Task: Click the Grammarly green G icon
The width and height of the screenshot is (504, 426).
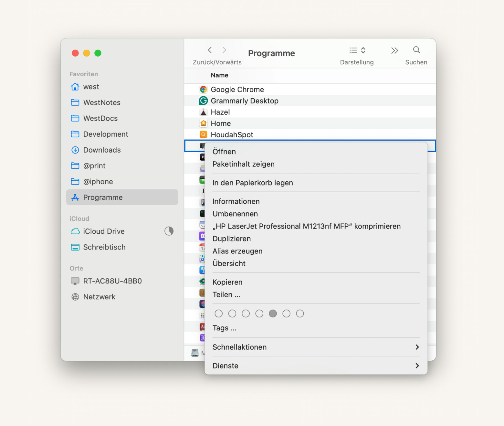Action: coord(203,101)
